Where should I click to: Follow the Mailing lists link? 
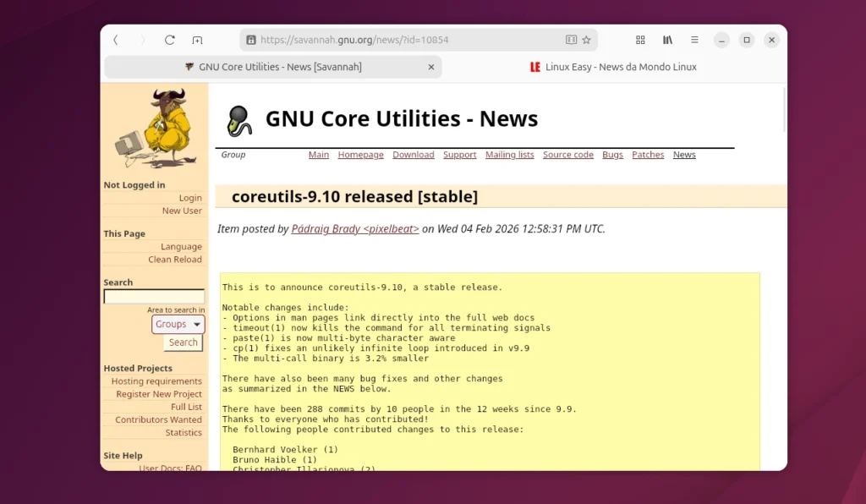pos(510,155)
